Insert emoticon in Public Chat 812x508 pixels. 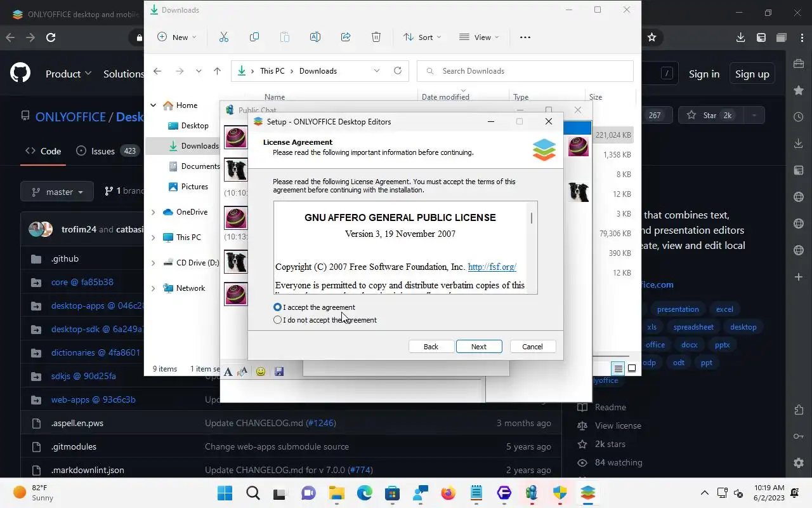pyautogui.click(x=260, y=371)
